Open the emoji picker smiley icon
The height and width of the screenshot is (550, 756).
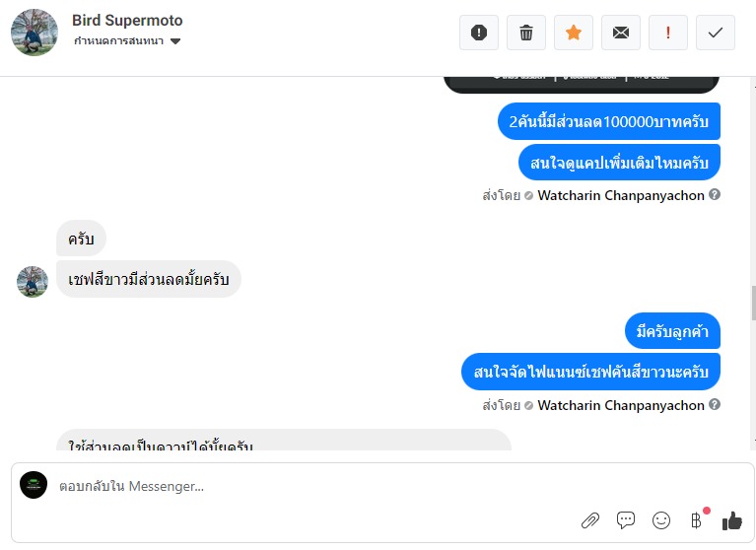[x=661, y=520]
